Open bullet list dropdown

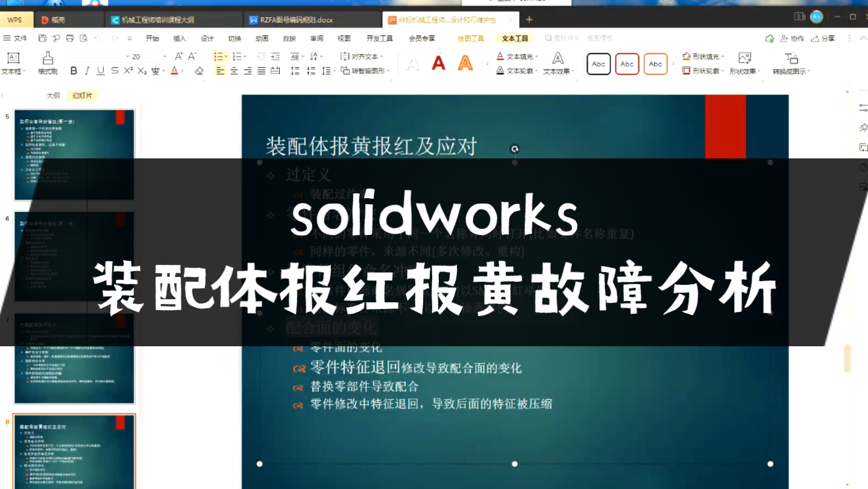[x=226, y=57]
